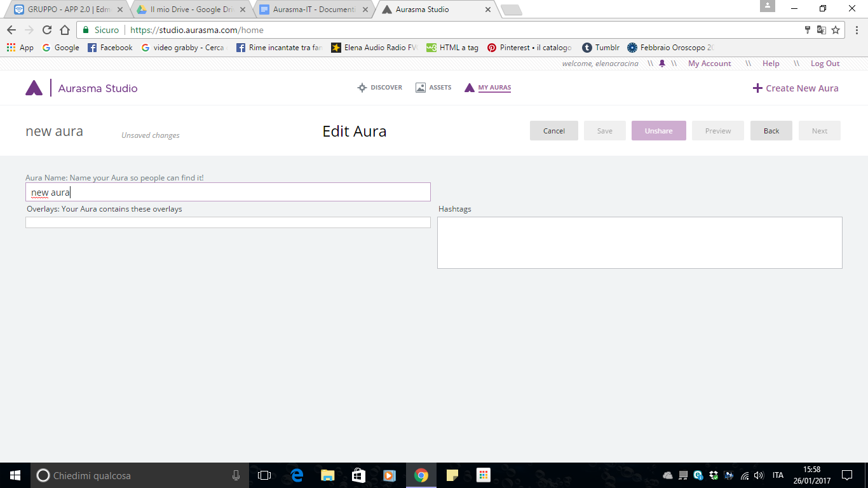868x488 pixels.
Task: Cancel editing the aura
Action: tap(554, 131)
